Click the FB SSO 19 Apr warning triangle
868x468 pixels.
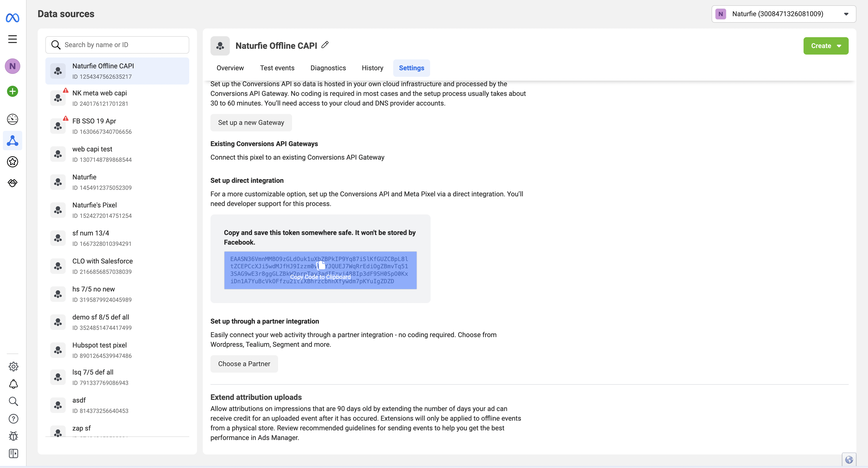tap(66, 118)
